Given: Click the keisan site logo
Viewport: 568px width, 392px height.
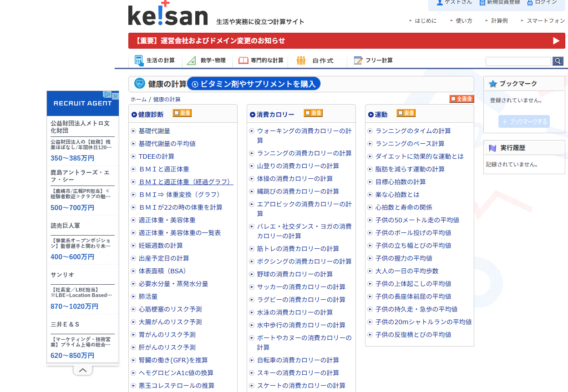Looking at the screenshot, I should pyautogui.click(x=168, y=14).
